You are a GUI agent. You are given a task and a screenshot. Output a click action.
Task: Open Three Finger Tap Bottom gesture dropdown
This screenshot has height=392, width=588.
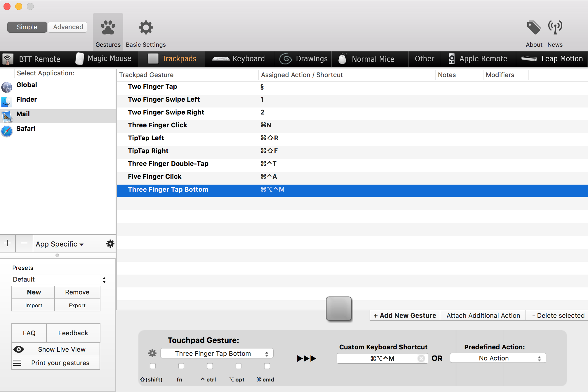point(217,353)
